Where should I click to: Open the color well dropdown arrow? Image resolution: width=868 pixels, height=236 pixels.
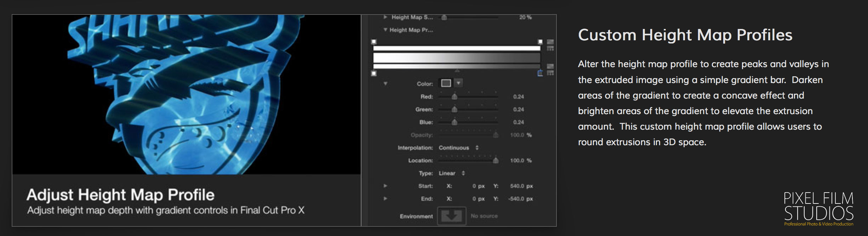click(458, 83)
